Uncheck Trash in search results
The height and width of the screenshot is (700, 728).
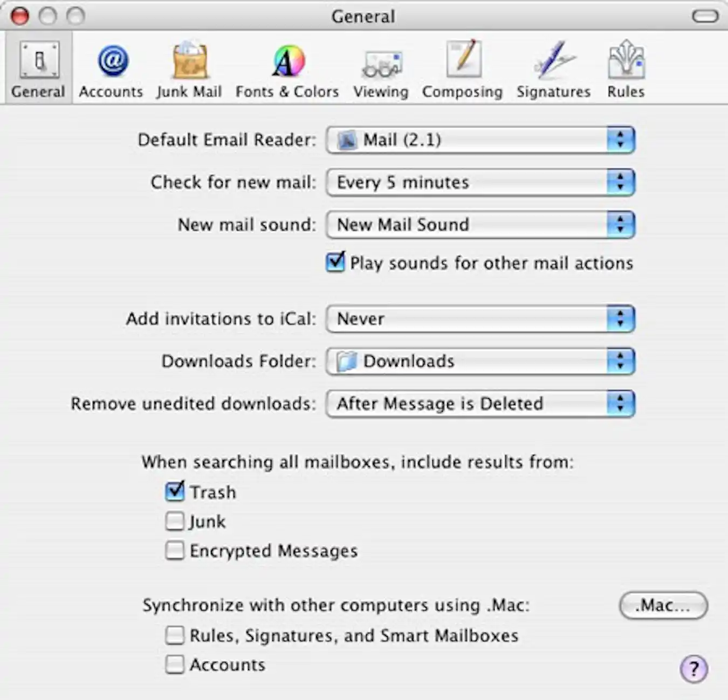coord(174,491)
